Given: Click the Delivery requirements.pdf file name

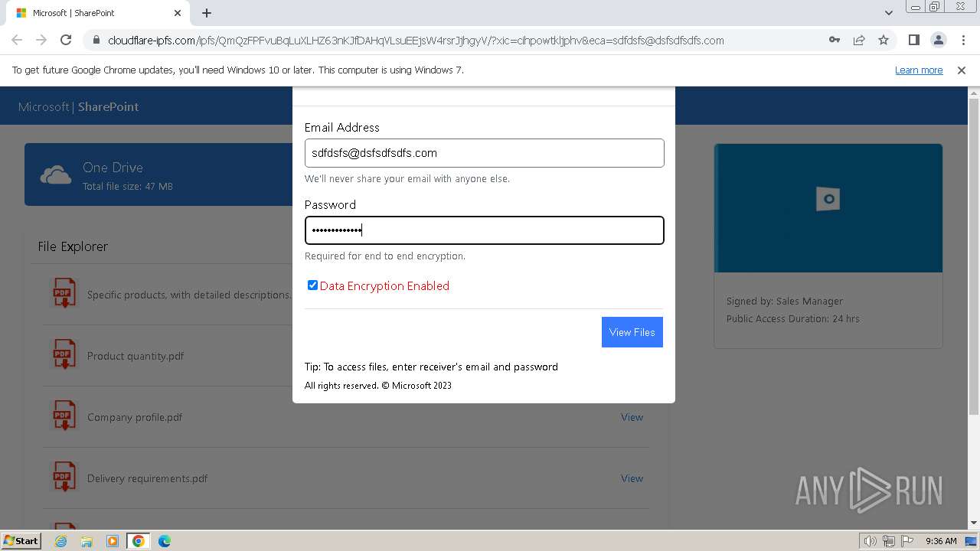Looking at the screenshot, I should tap(148, 478).
